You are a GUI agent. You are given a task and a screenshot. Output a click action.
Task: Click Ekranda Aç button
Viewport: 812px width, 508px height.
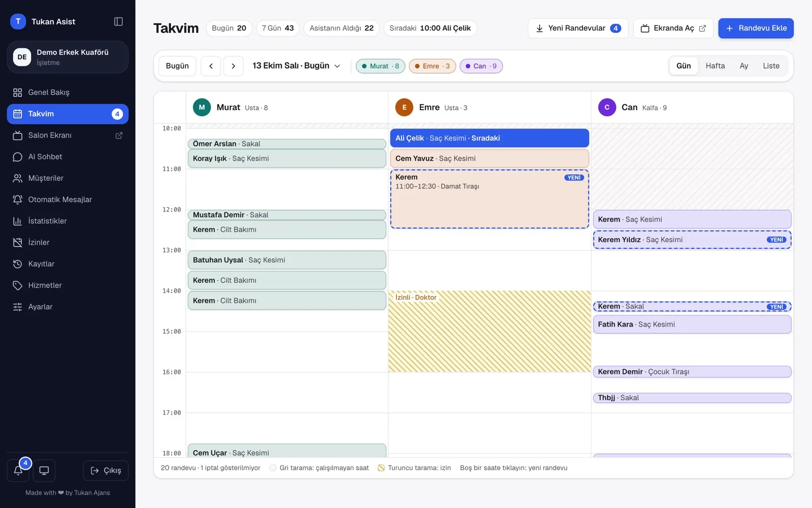673,28
